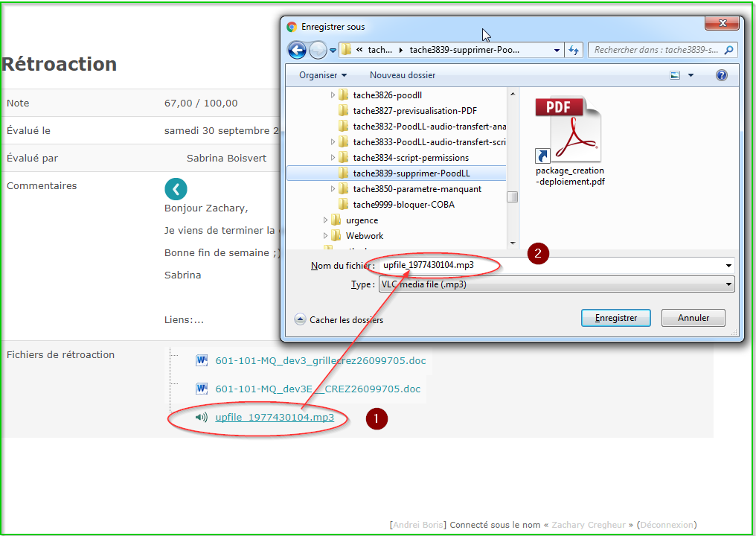Expand the urgence folder tree node
756x536 pixels.
point(326,220)
